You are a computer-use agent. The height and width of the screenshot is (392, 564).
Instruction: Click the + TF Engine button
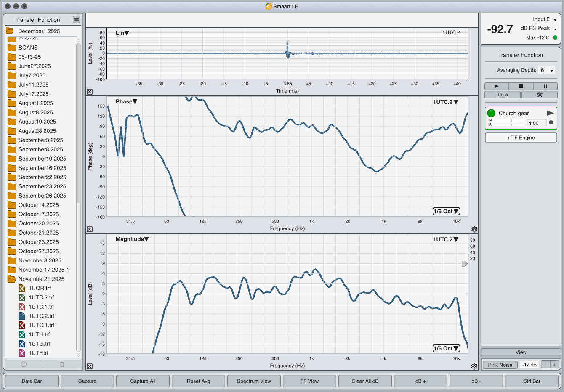point(521,138)
